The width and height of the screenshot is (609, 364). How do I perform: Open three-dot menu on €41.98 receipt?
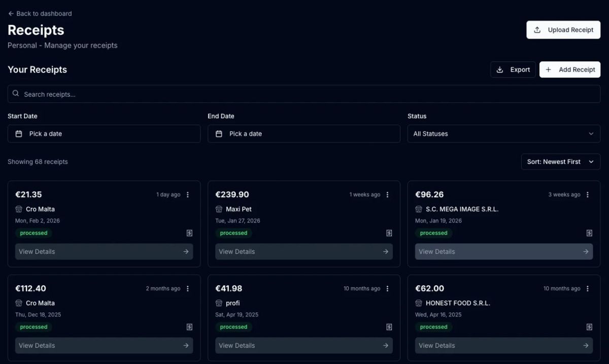[388, 288]
